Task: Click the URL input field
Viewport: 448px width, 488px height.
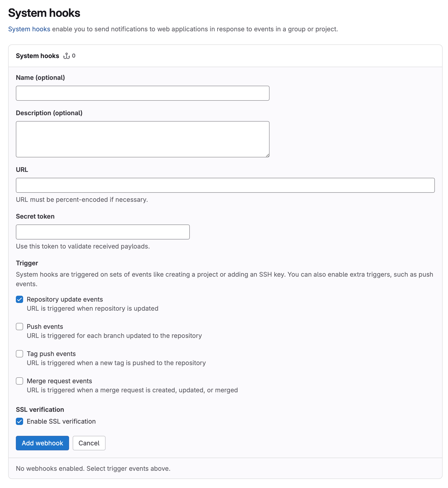Action: 225,185
